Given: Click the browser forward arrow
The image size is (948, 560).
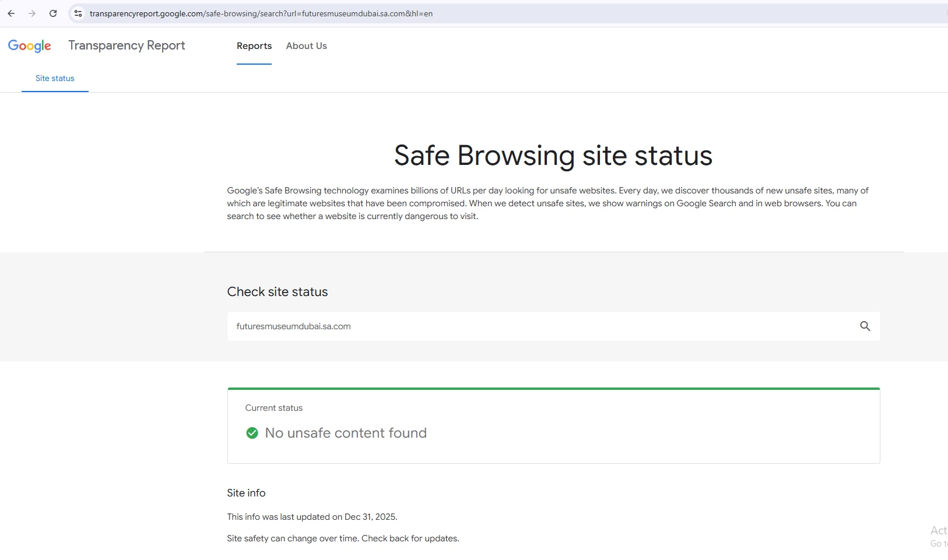Looking at the screenshot, I should (32, 13).
